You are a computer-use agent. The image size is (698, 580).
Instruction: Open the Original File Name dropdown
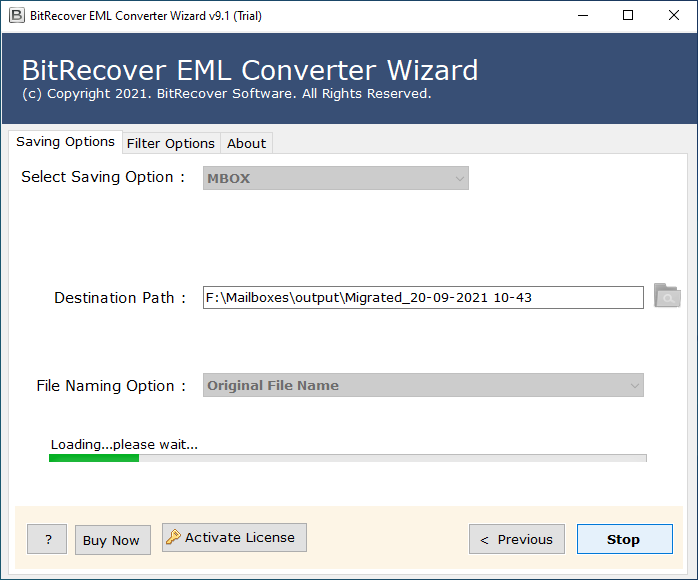(423, 385)
